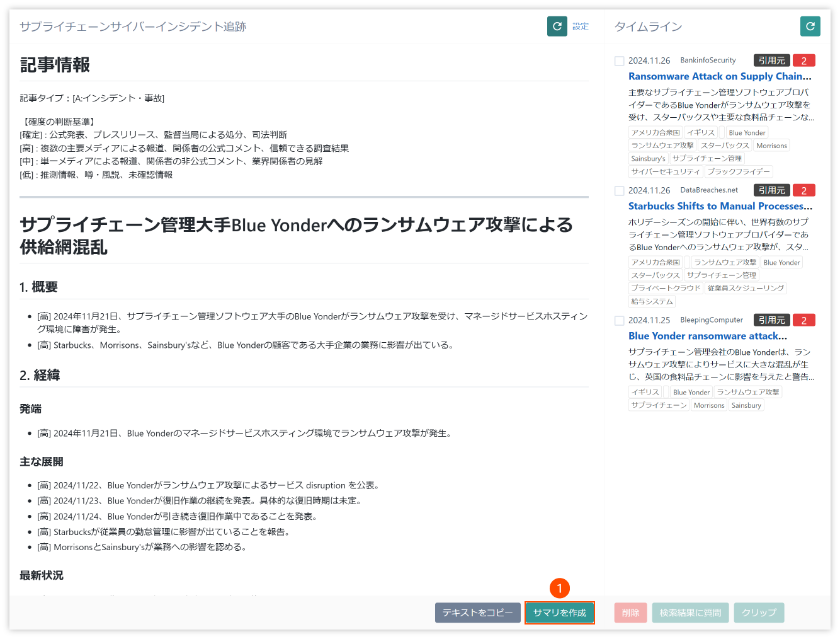The image size is (840, 639).
Task: Click the 発端 subheading
Action: [30, 409]
